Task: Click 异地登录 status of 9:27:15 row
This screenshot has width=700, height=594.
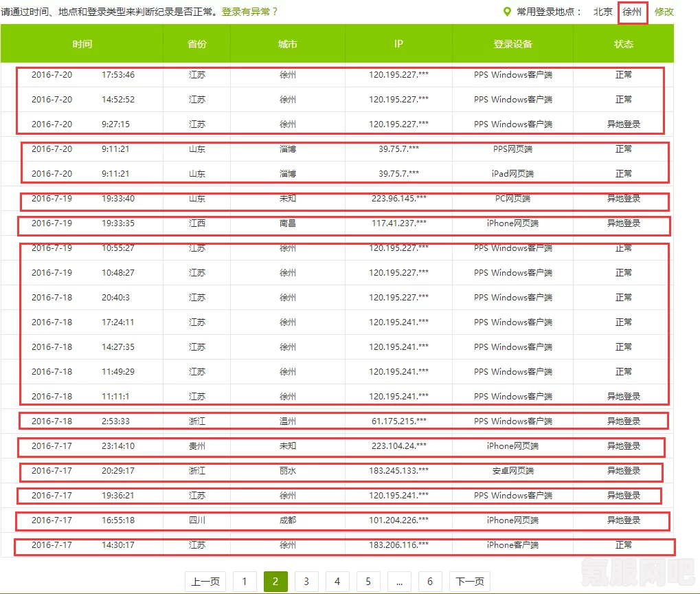Action: (x=624, y=124)
